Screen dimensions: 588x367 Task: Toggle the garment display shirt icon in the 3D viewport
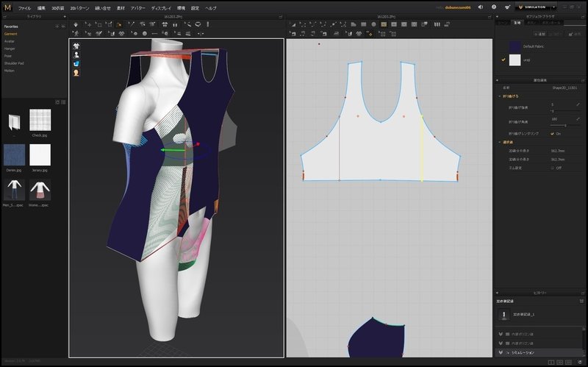tap(76, 46)
